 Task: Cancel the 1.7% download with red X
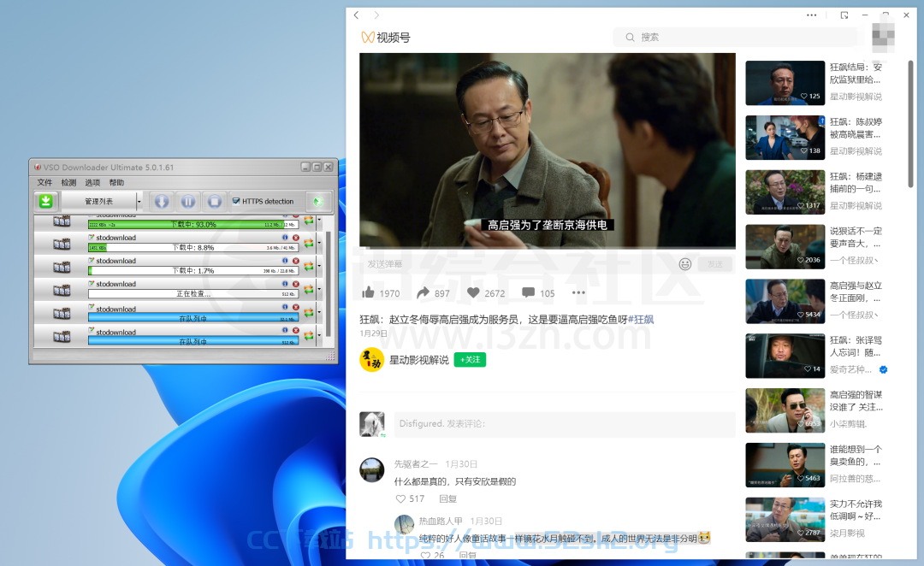[x=296, y=260]
